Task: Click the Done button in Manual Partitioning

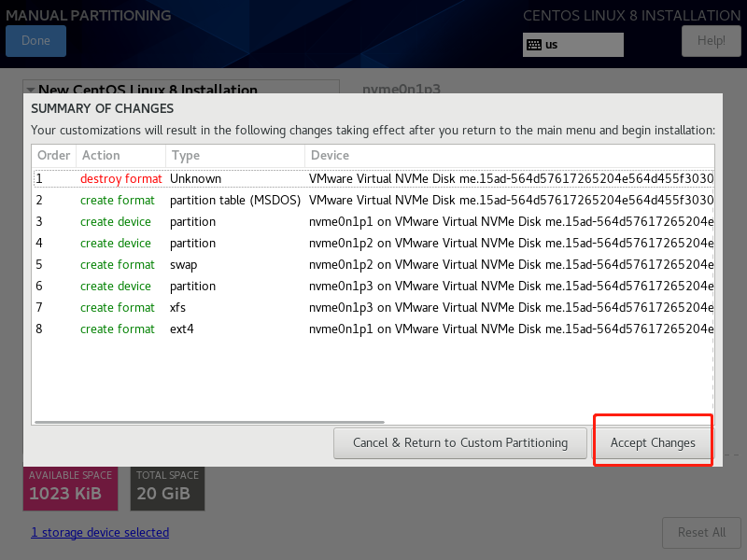Action: click(35, 41)
